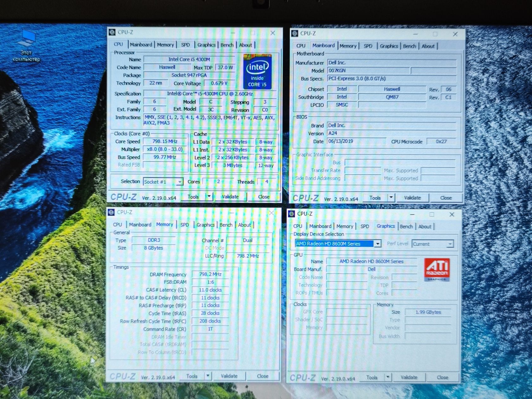The height and width of the screenshot is (399, 532).
Task: Open SPD tab in Mainboard window
Action: click(368, 46)
